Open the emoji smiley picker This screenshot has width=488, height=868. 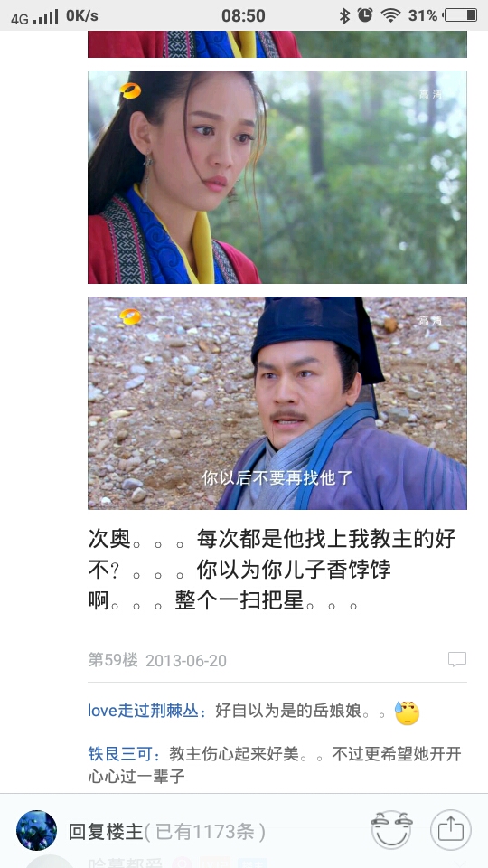[391, 829]
